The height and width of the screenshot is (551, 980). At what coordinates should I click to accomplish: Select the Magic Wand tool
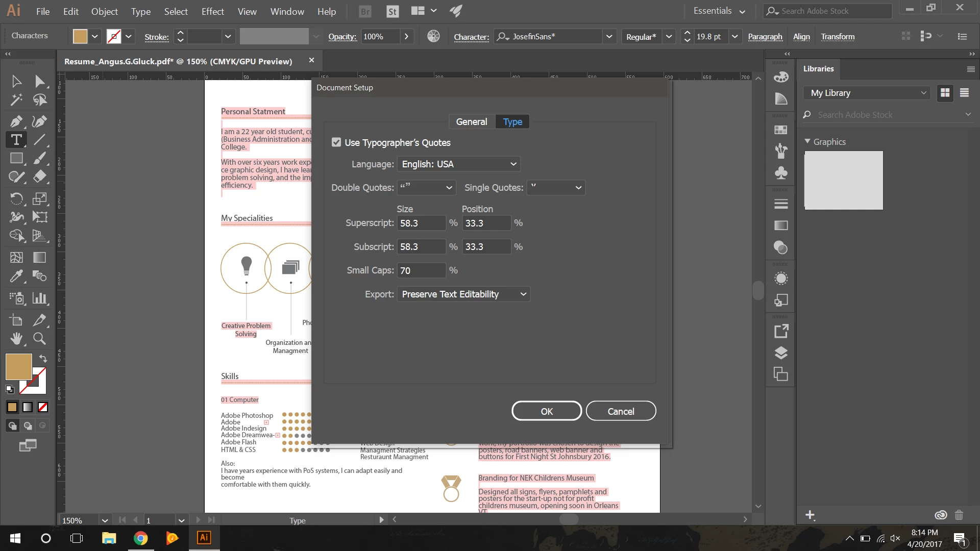click(x=16, y=99)
